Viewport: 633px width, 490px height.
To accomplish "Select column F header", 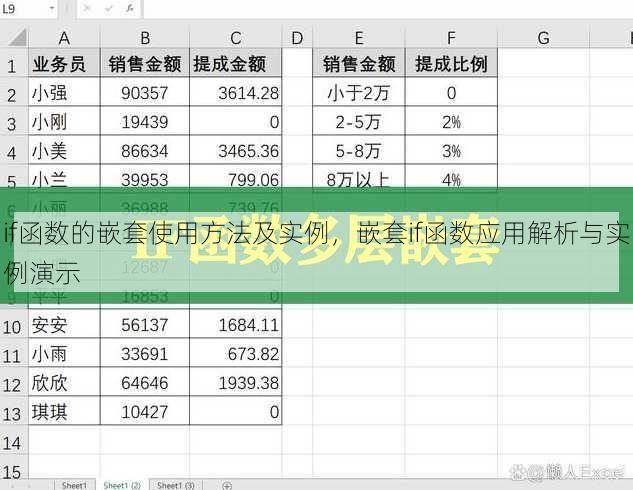I will (451, 38).
